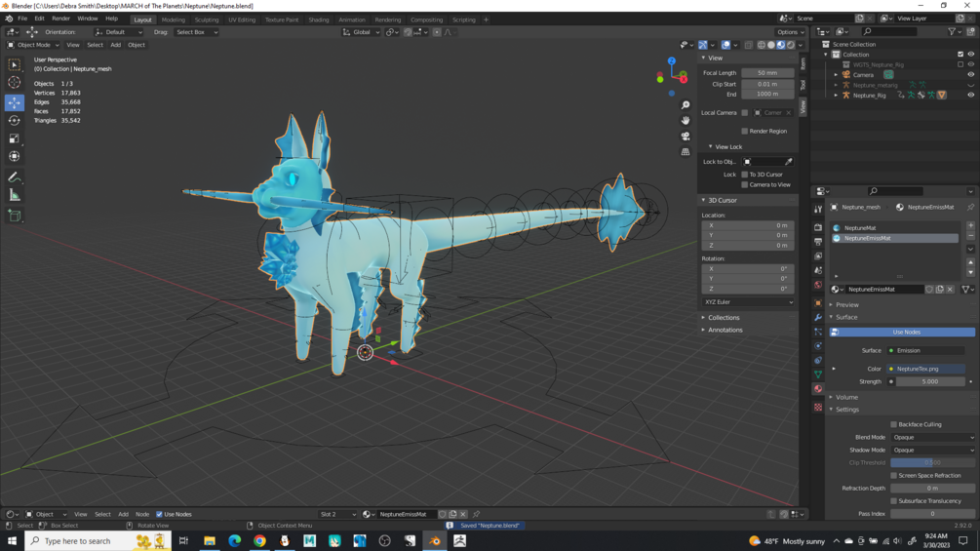Expand Neptune_Rig in outliner
The height and width of the screenshot is (551, 980).
tap(836, 95)
